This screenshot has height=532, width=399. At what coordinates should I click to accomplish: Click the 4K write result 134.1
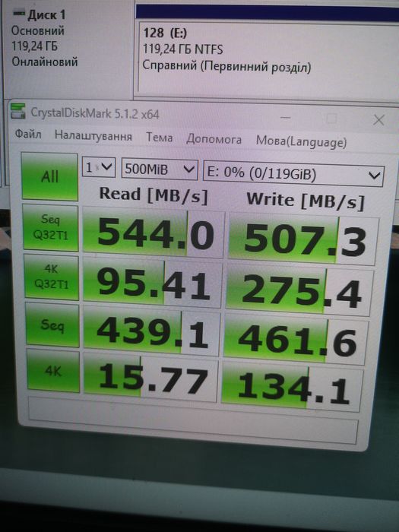coord(293,386)
